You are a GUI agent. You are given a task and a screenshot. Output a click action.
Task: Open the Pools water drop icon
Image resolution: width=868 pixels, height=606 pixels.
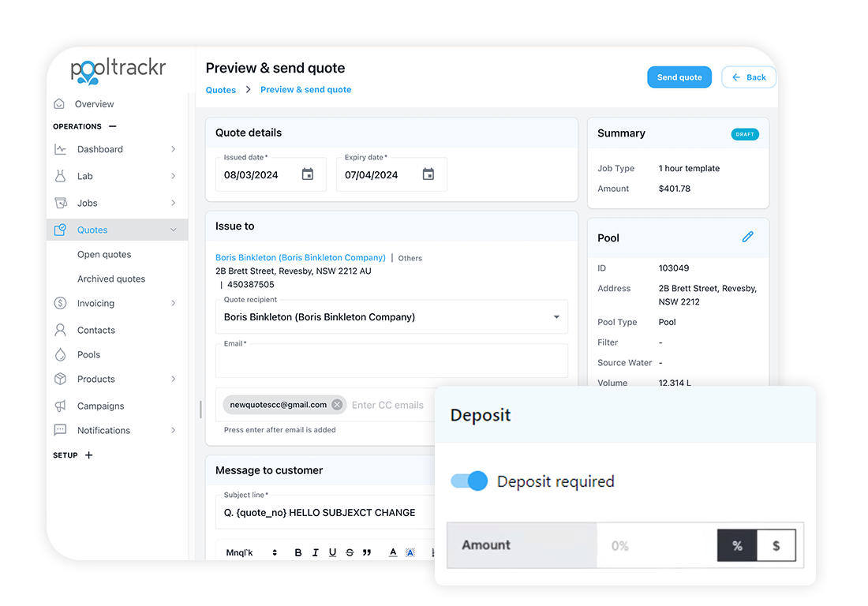click(x=59, y=354)
